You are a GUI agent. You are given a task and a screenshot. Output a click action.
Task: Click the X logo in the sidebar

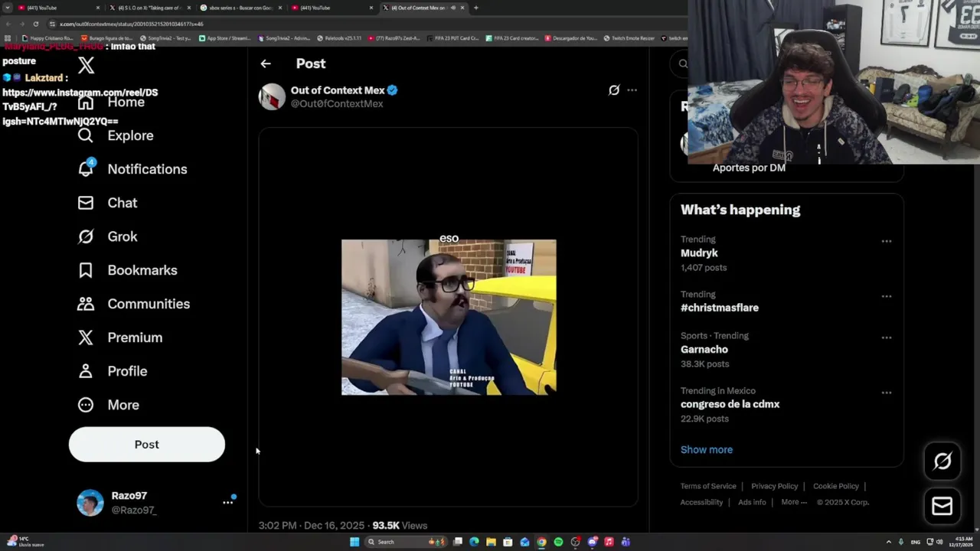click(x=86, y=65)
